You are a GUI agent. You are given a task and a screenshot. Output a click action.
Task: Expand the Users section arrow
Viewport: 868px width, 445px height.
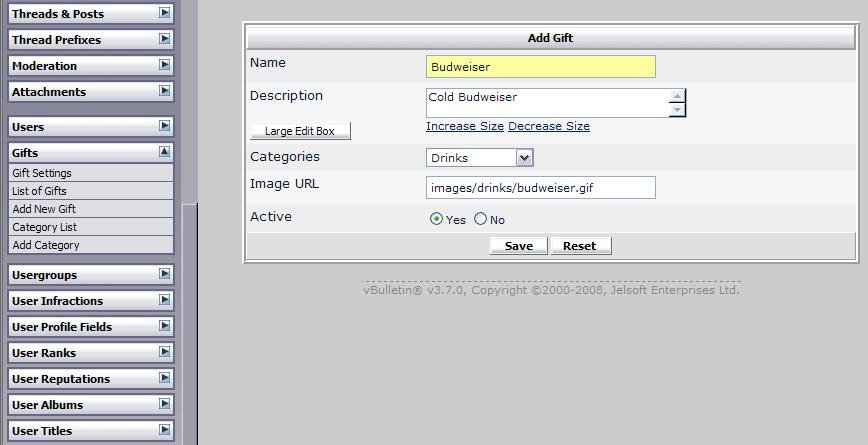coord(164,126)
